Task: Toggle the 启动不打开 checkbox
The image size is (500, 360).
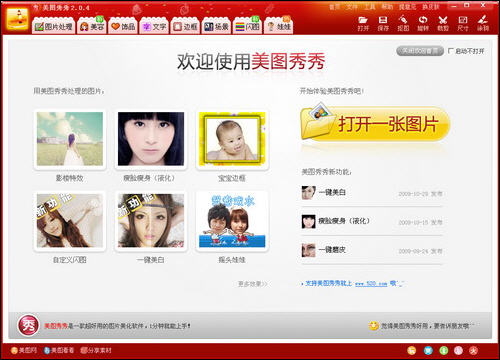Action: [451, 51]
